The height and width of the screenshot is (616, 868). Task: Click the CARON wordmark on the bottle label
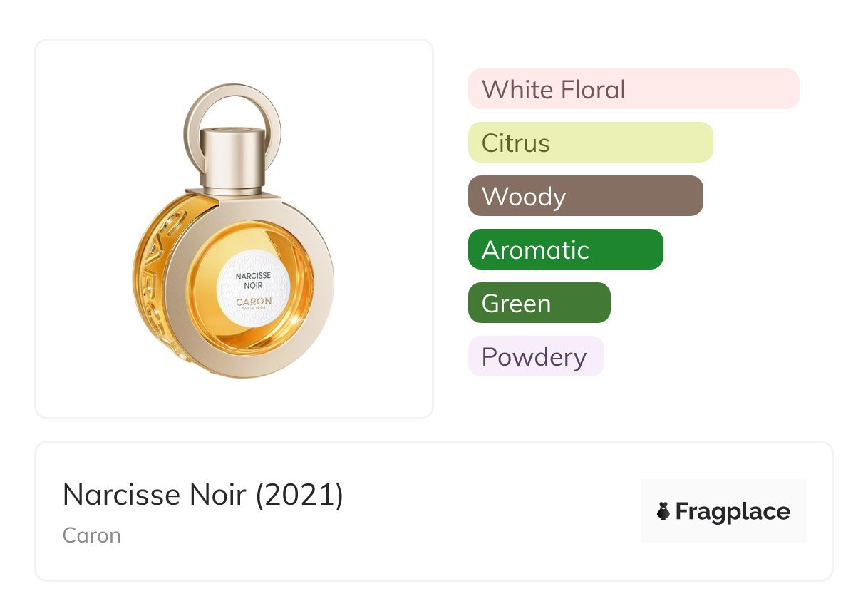click(254, 302)
